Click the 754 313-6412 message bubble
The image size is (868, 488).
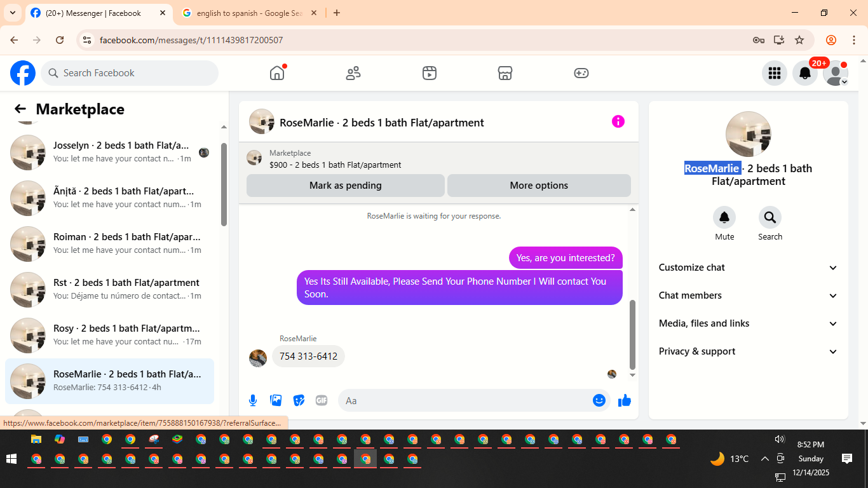pos(308,356)
